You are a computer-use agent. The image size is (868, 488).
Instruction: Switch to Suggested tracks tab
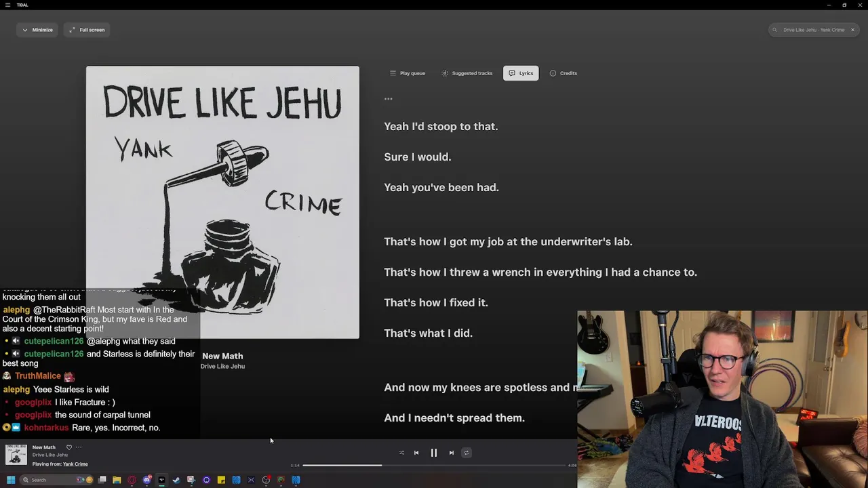[467, 73]
